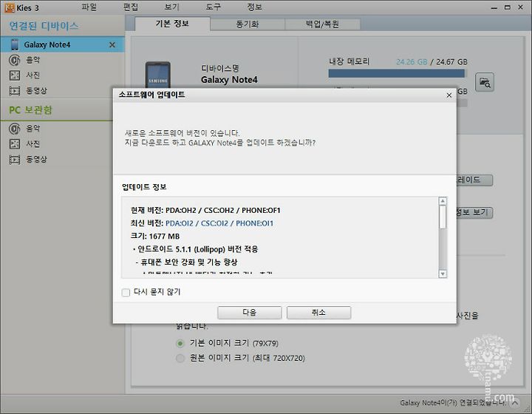Screen dimensions: 532x414
Task: Select 원본 이미지 크기 (최대 720X720) radio button
Action: pos(180,358)
